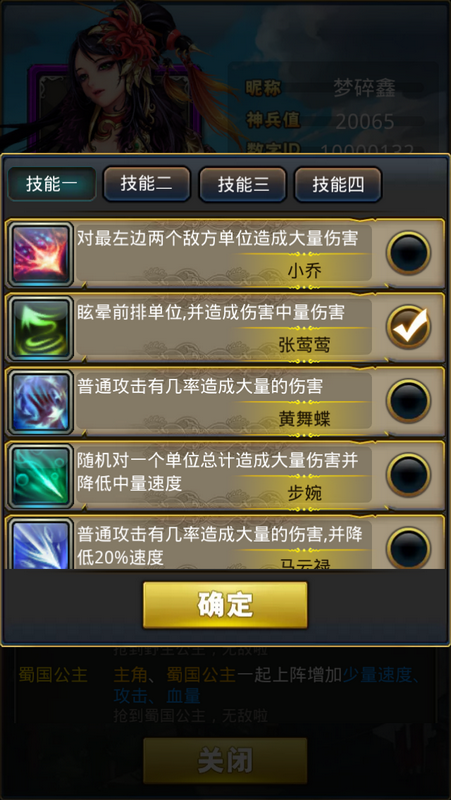
Task: Click the red burst skill icon for 小乔
Action: pos(41,255)
